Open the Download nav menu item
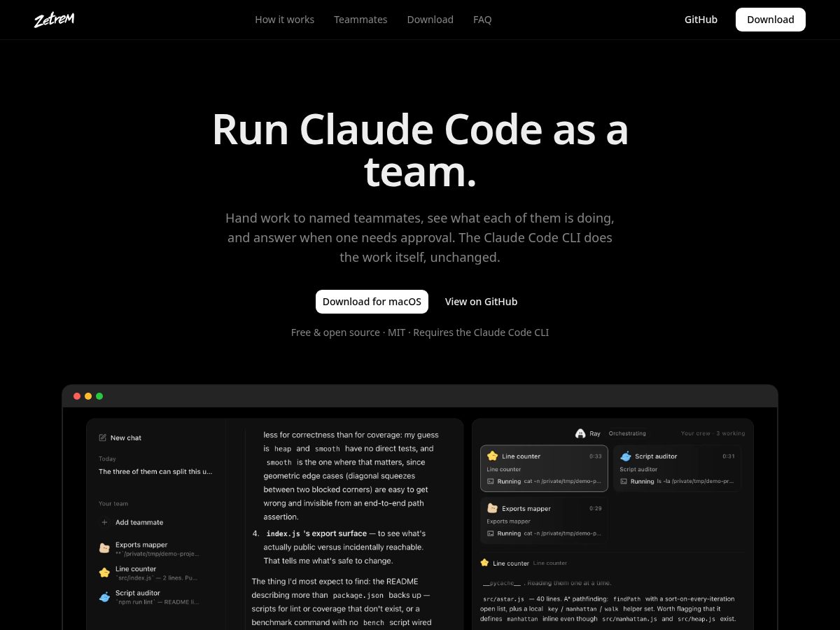This screenshot has width=840, height=630. coord(430,20)
